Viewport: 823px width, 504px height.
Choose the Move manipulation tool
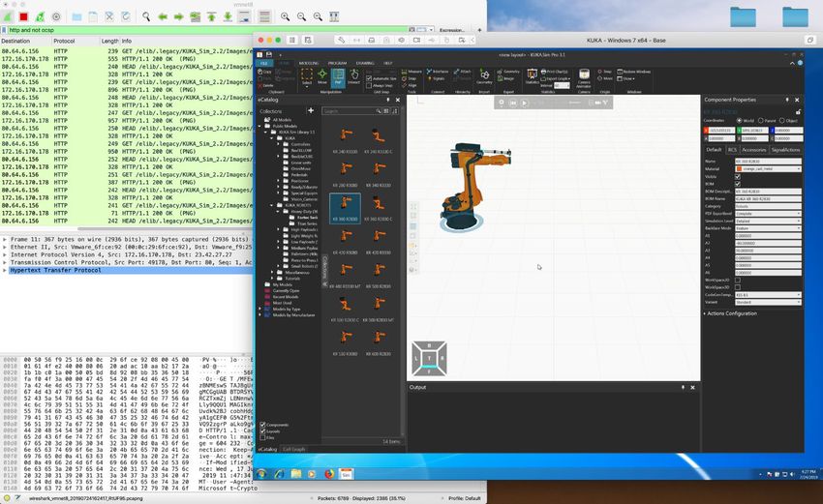coord(322,76)
